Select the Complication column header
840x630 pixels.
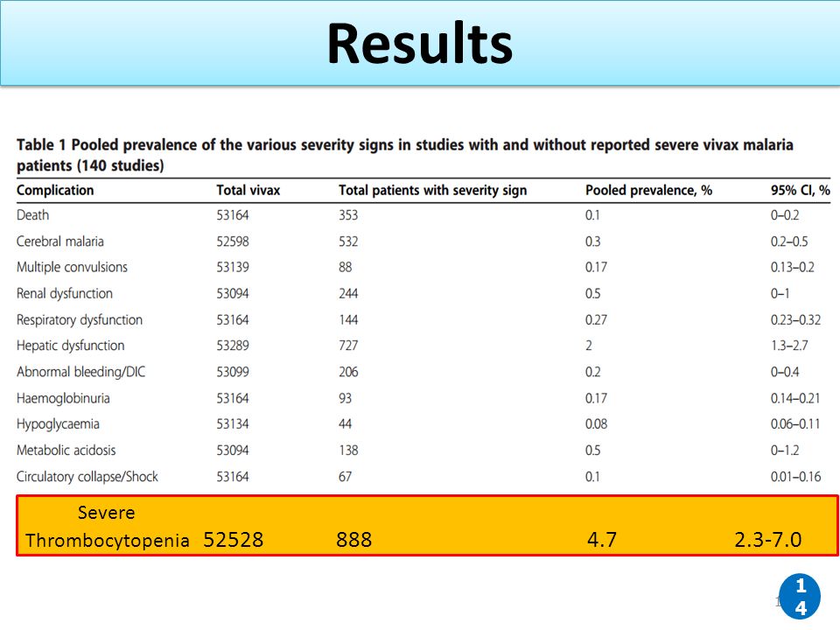55,190
